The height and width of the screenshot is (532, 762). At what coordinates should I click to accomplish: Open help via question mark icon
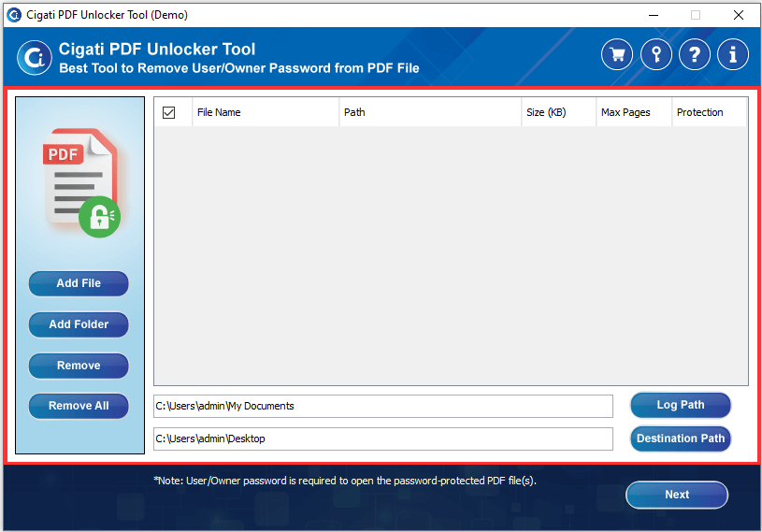coord(695,54)
